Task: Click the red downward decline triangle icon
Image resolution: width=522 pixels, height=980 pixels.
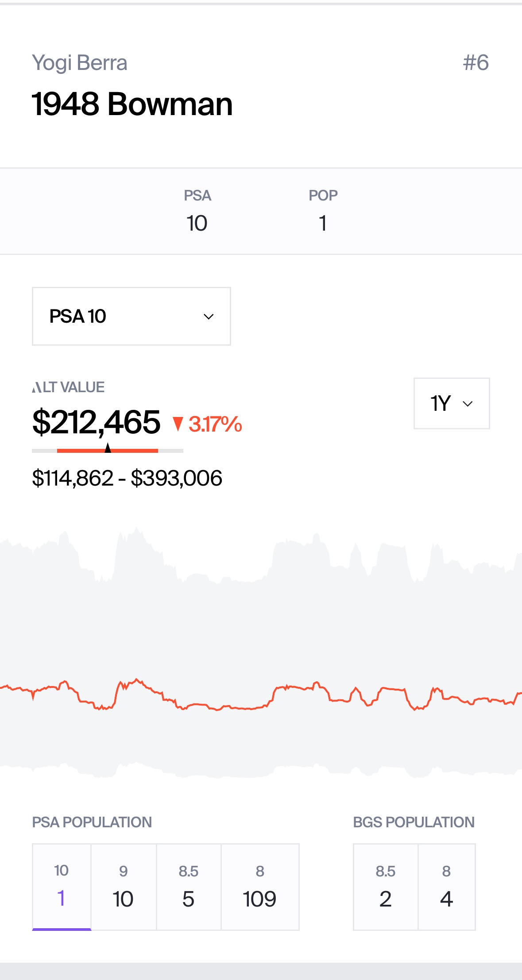Action: coord(179,424)
